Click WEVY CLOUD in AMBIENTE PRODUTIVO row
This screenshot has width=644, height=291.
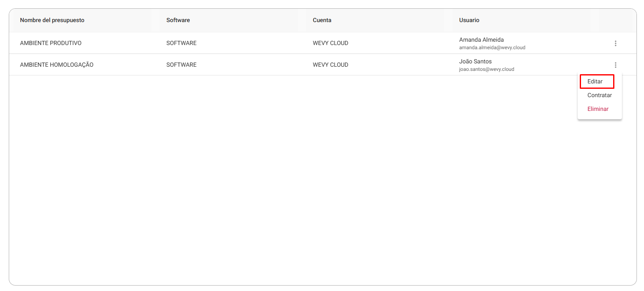[330, 43]
